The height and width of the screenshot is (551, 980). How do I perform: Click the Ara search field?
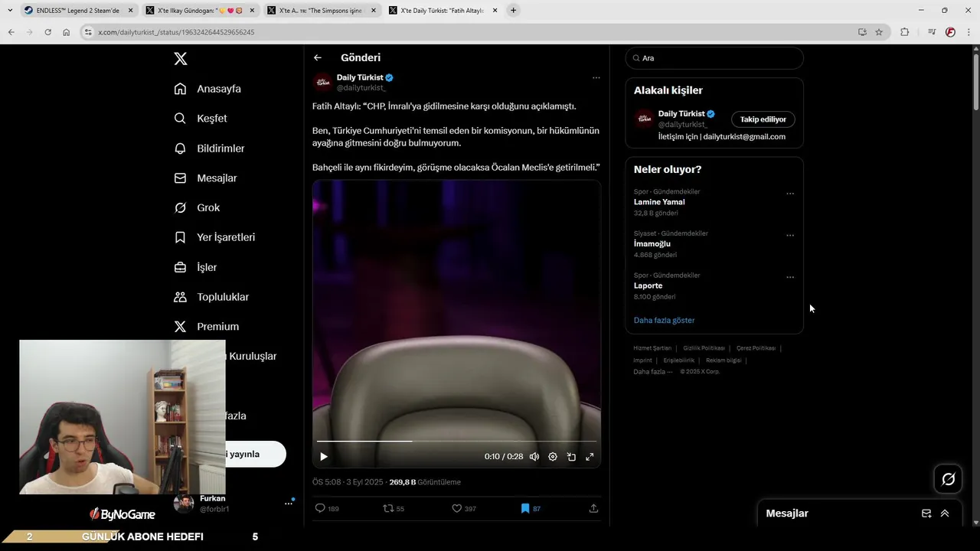[x=714, y=58]
